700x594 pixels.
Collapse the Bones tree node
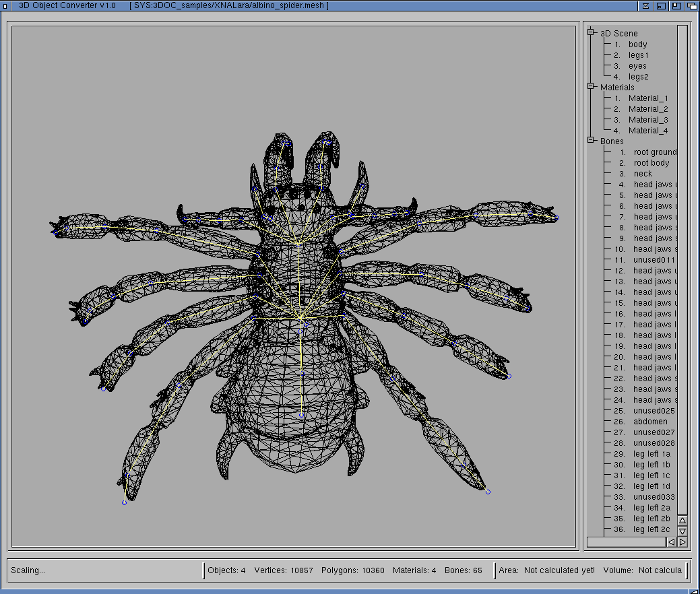point(591,141)
